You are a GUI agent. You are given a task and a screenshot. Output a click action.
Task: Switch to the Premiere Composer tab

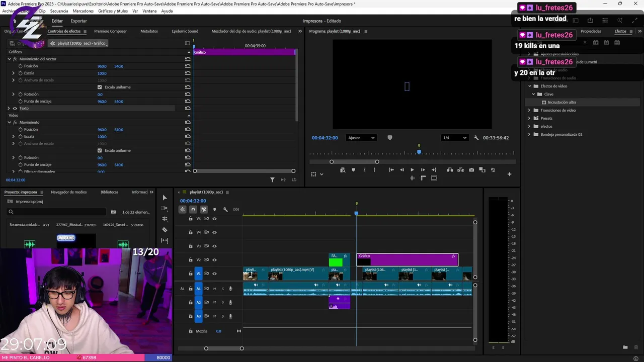(110, 31)
